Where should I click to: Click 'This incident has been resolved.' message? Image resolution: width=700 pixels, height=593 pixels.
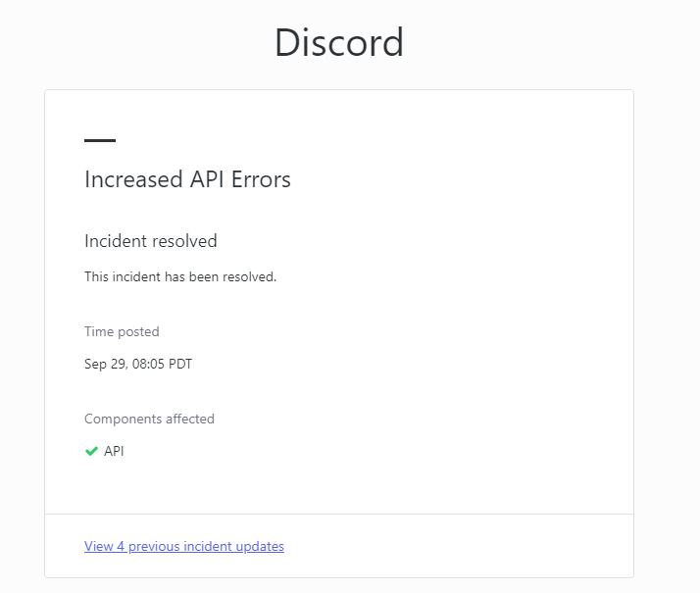click(x=180, y=276)
